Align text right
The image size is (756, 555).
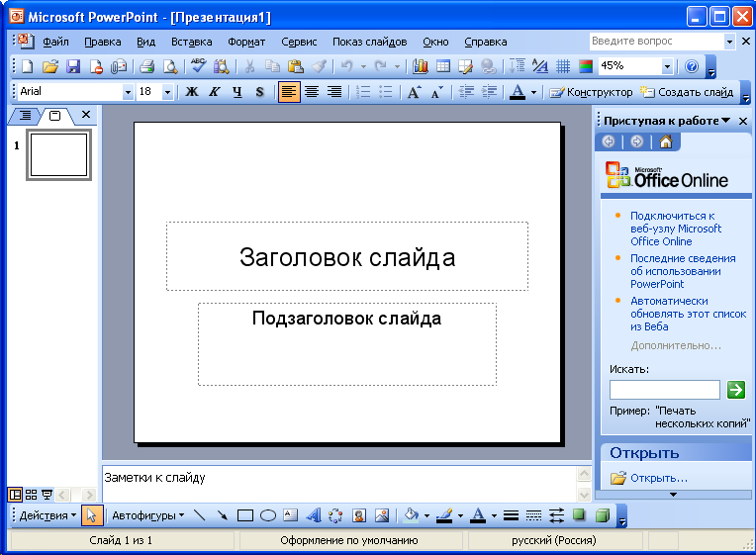click(334, 92)
